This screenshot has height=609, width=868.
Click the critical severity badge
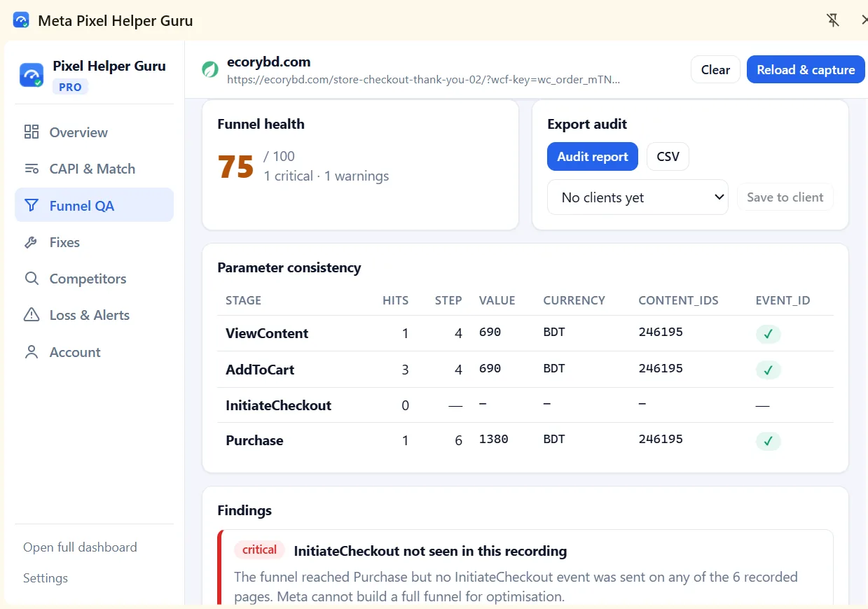point(259,550)
